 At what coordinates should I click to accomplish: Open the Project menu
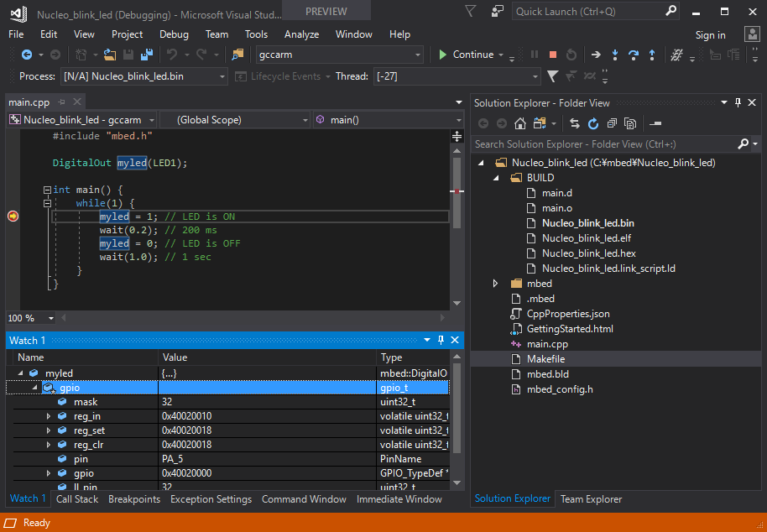click(128, 34)
